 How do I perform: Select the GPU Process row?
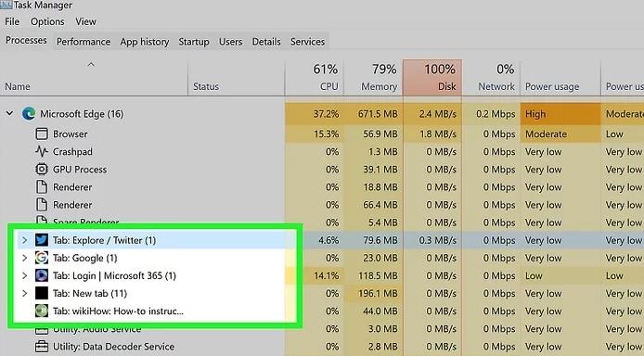[322, 169]
